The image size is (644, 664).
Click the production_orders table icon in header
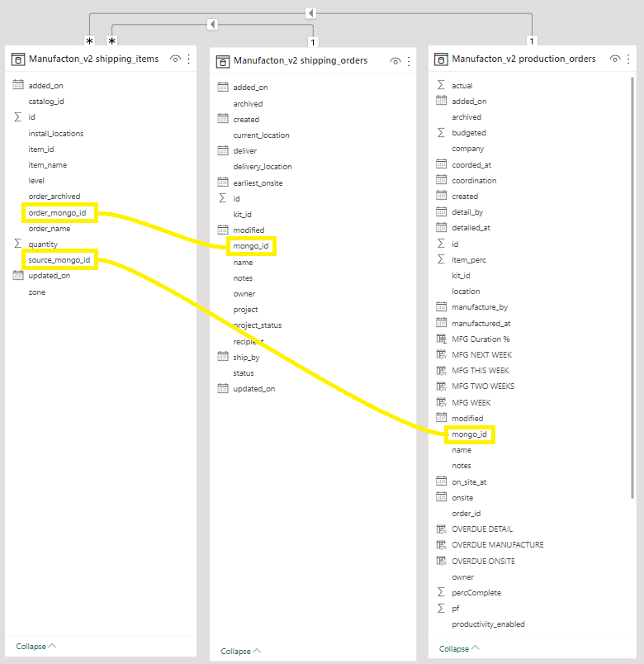441,59
